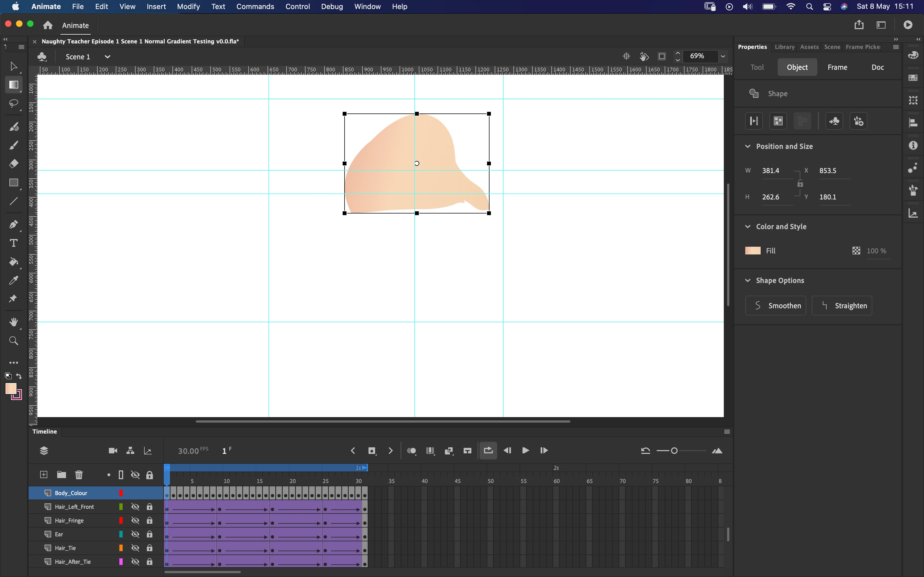
Task: Collapse the Position and Size section
Action: pyautogui.click(x=748, y=146)
